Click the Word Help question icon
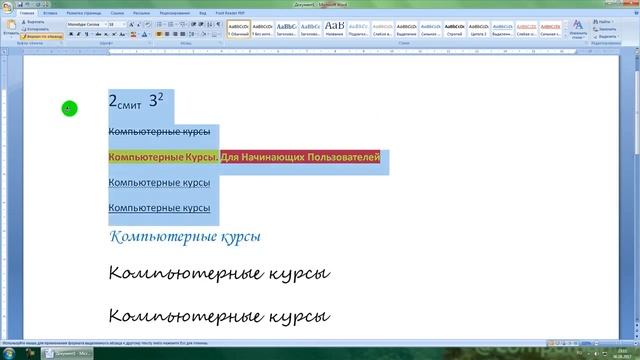 coord(636,13)
